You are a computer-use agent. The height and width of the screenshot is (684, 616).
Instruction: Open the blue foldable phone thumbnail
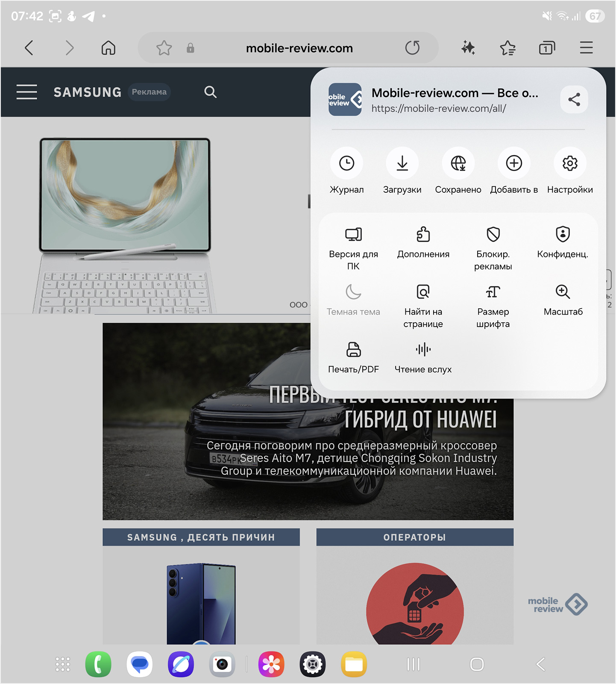point(201,604)
